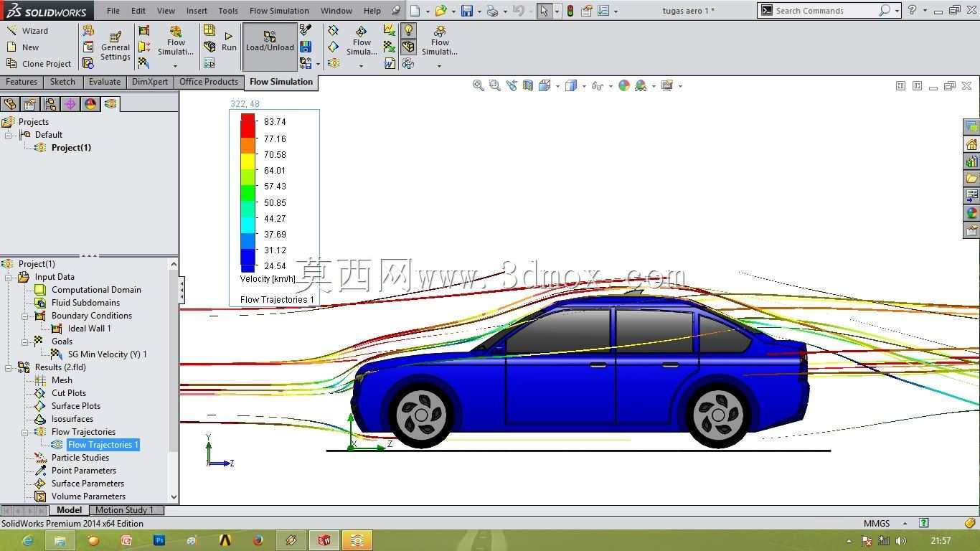The width and height of the screenshot is (980, 551).
Task: Click the probe eyedropper icon
Action: [306, 30]
